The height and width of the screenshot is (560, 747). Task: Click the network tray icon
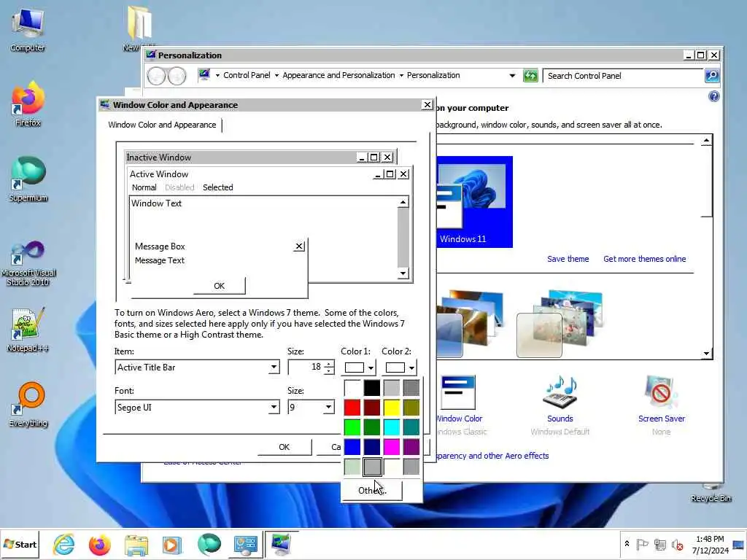tap(659, 544)
